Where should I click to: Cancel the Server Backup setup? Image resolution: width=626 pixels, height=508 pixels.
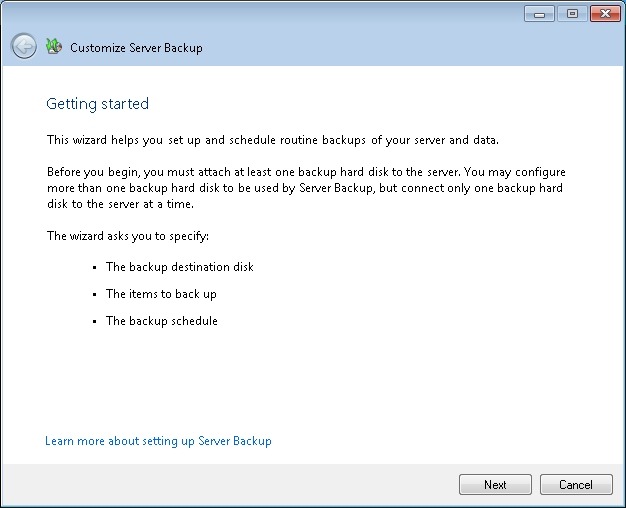coord(575,485)
